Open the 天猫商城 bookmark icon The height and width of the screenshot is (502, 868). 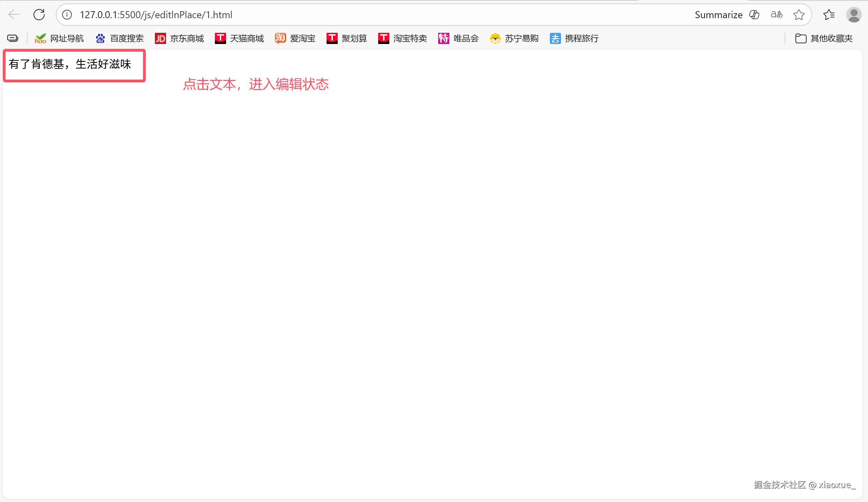220,38
